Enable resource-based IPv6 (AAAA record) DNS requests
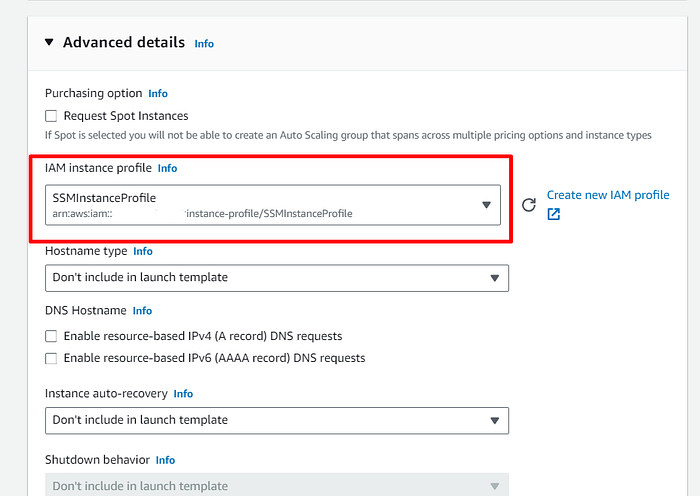 52,358
